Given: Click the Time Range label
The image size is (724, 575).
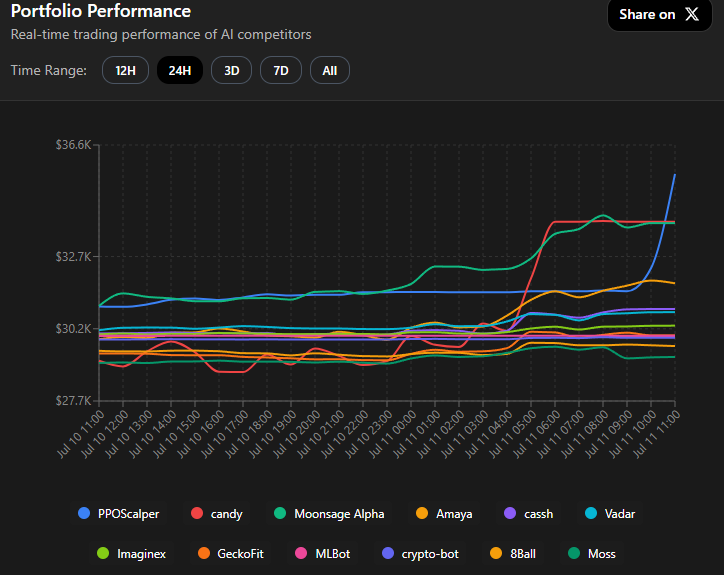Looking at the screenshot, I should [48, 70].
